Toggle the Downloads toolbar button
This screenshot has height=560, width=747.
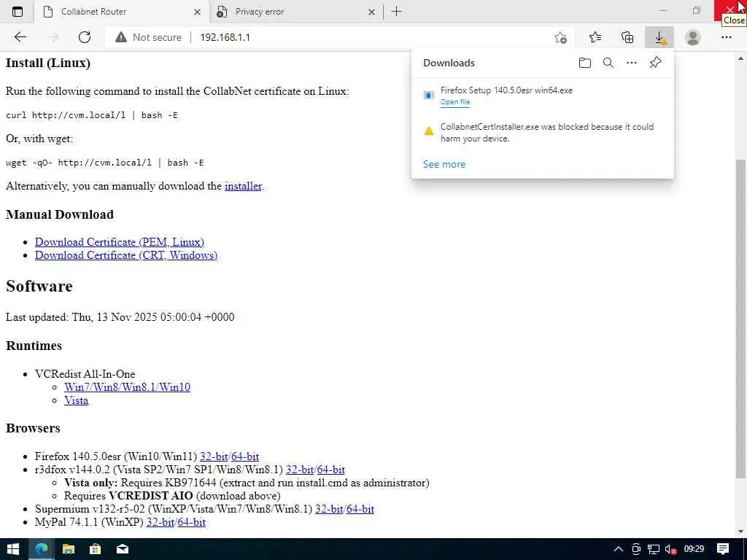click(x=659, y=37)
